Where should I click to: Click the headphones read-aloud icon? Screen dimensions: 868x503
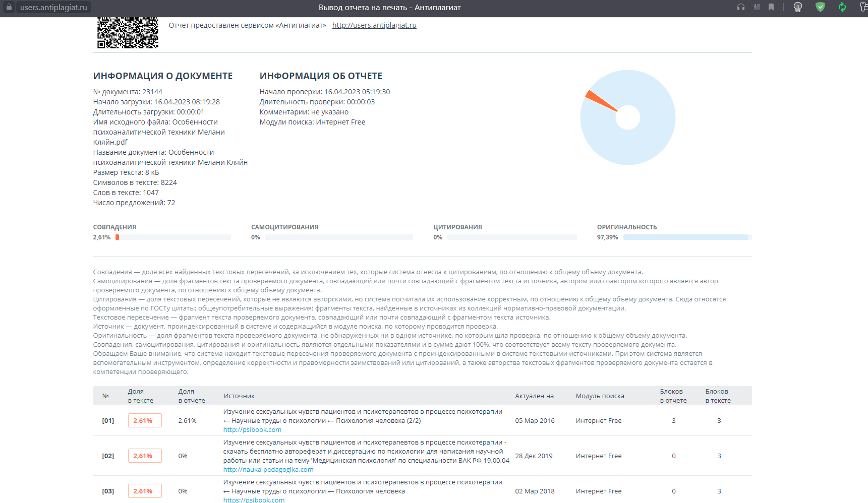(740, 7)
